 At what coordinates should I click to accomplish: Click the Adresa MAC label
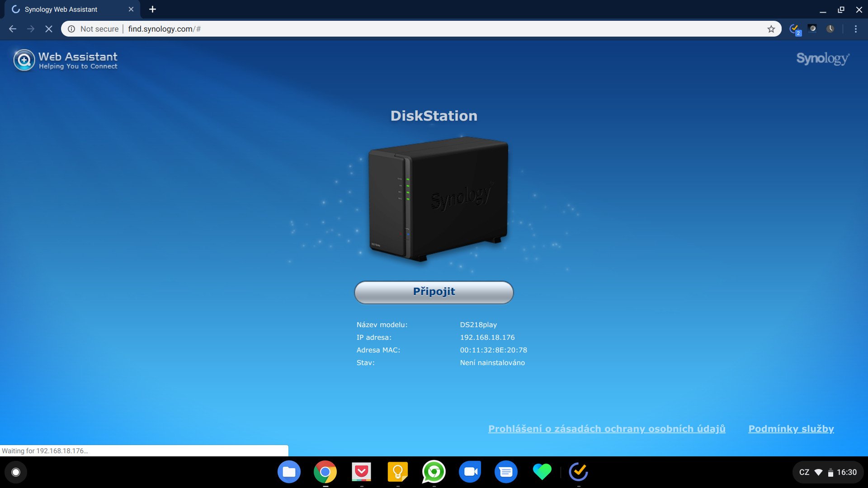pyautogui.click(x=378, y=350)
